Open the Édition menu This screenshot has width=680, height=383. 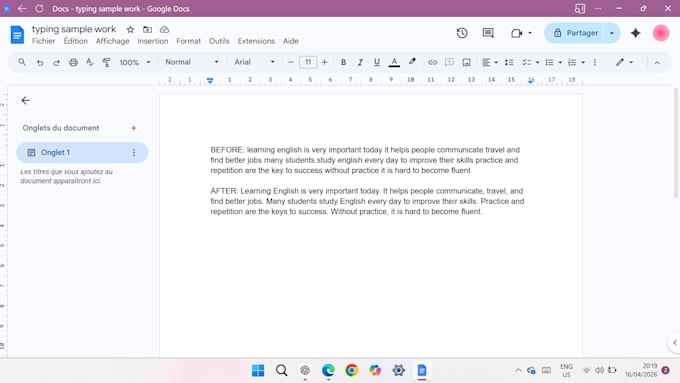tap(75, 41)
